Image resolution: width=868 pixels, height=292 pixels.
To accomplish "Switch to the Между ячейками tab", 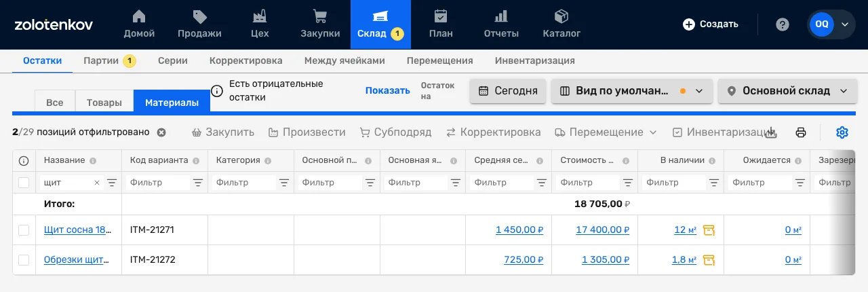I will pos(344,60).
